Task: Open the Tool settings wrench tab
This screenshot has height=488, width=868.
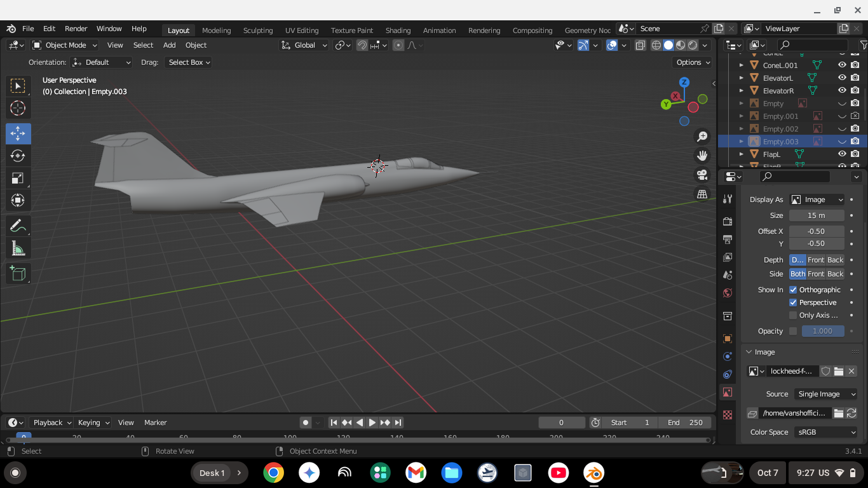Action: (x=728, y=199)
